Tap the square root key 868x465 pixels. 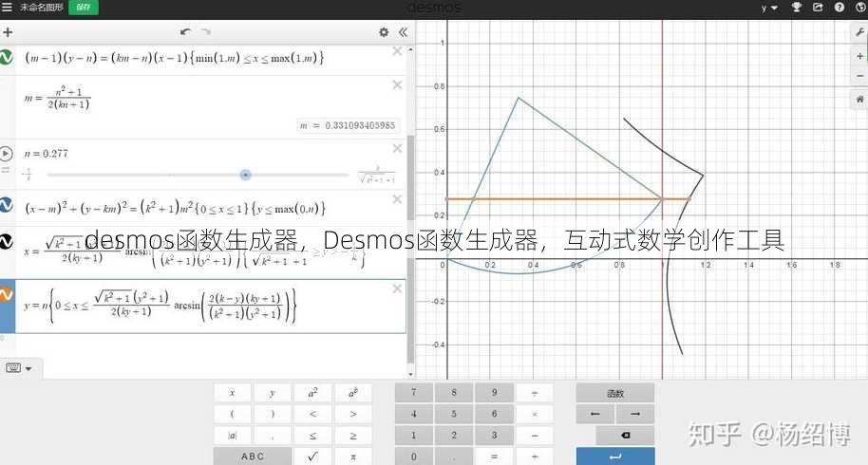pos(312,456)
